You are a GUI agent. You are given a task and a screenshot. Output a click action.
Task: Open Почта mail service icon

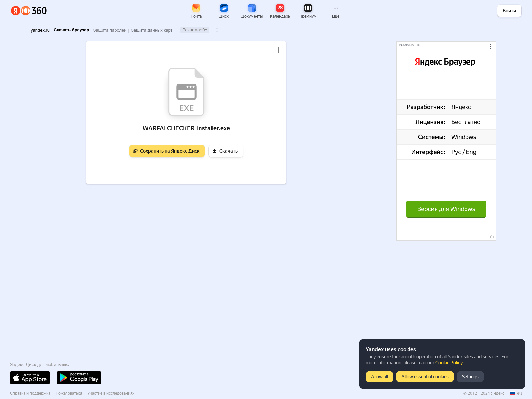[196, 11]
